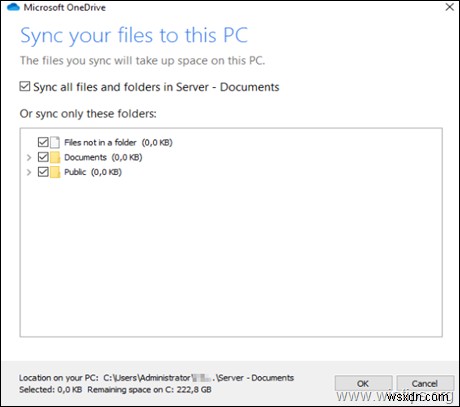Toggle the Files not in a folder checkbox
The image size is (460, 407).
(43, 142)
